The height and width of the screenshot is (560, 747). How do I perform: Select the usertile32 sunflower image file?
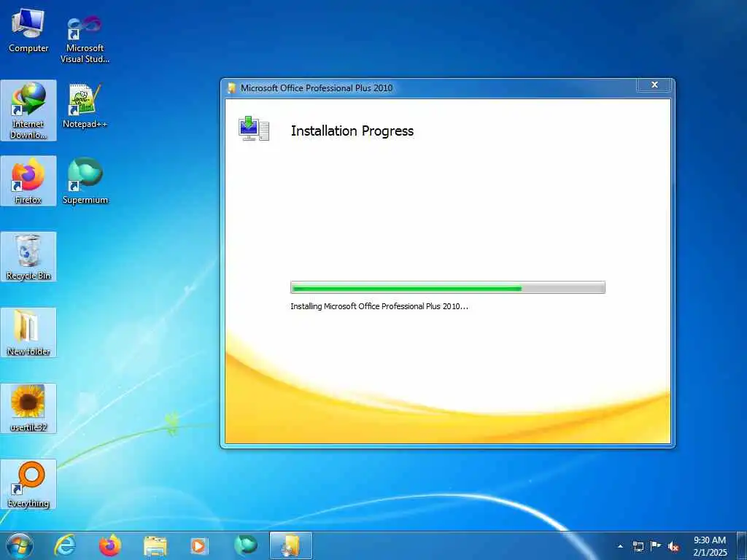coord(28,408)
